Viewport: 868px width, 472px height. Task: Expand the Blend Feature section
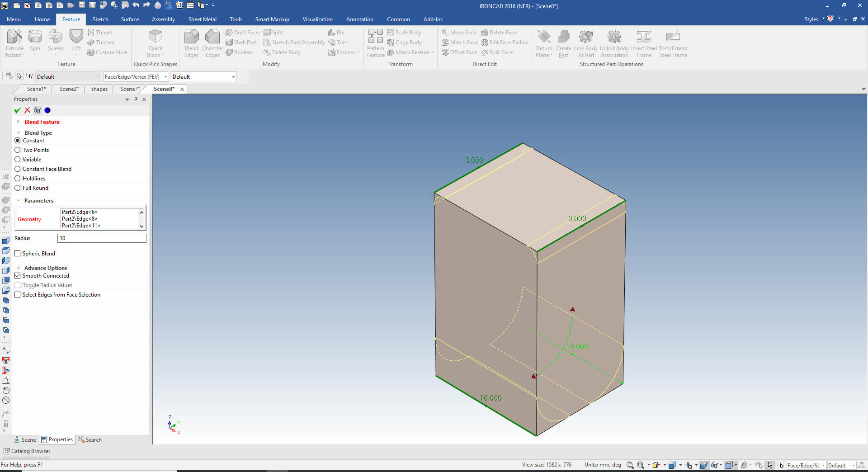tap(19, 122)
